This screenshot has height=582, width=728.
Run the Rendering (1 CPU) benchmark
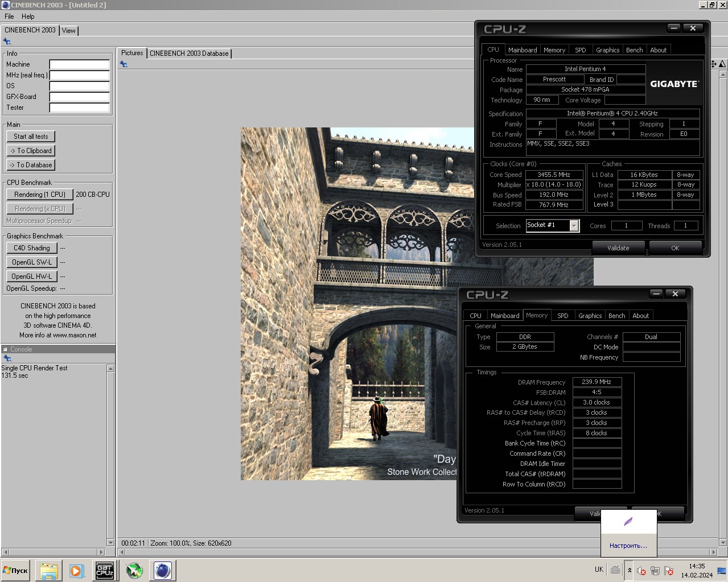(x=40, y=195)
